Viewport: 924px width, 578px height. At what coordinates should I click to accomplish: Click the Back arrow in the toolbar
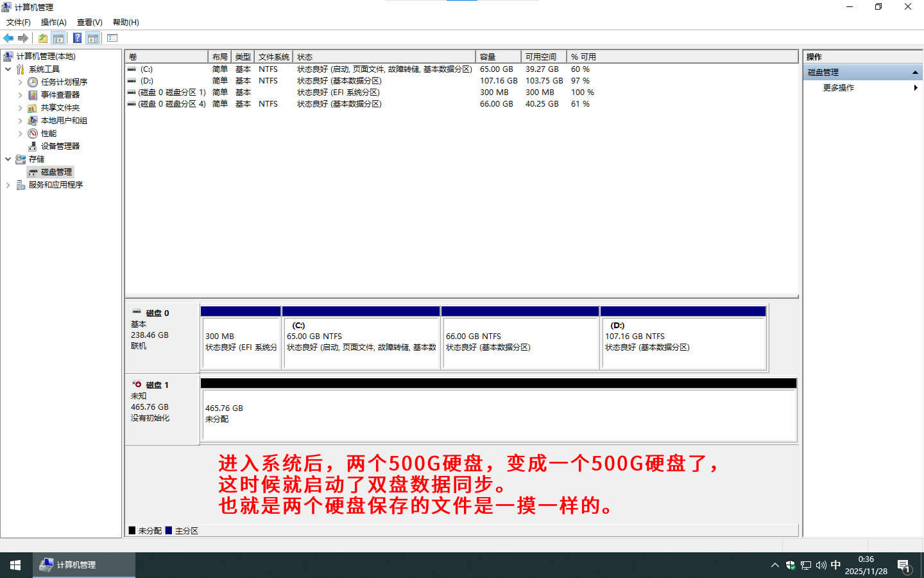click(x=8, y=38)
